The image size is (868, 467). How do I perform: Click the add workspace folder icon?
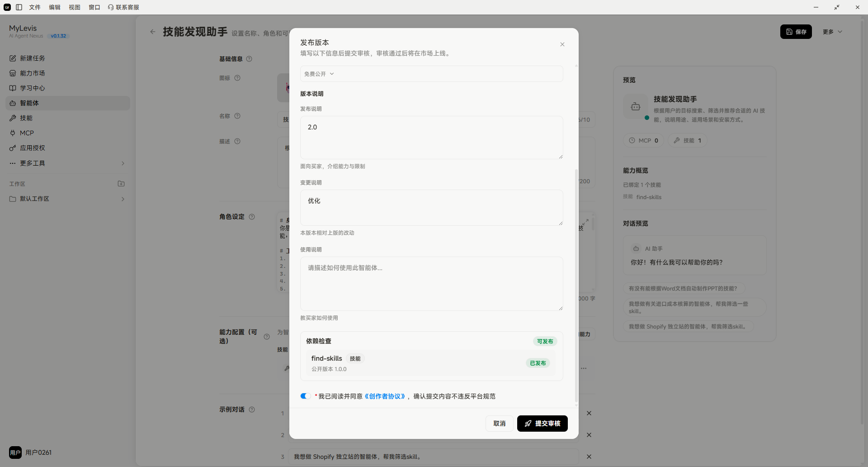click(121, 184)
